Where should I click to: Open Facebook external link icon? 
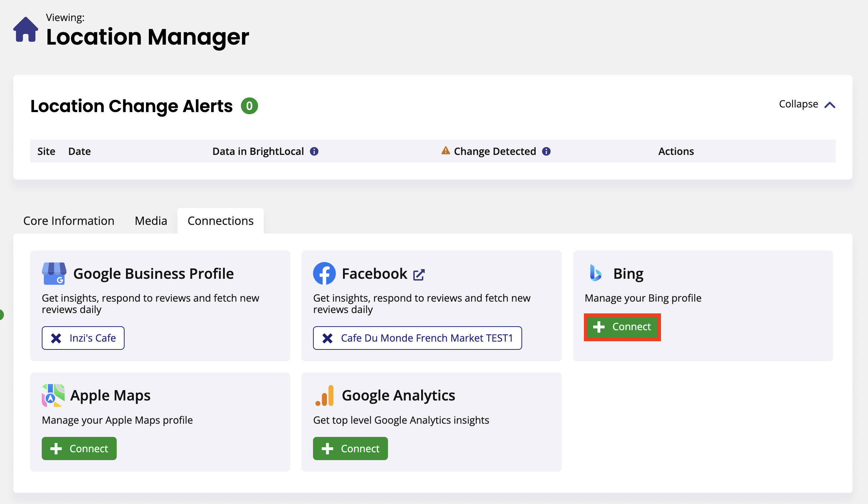pyautogui.click(x=419, y=275)
